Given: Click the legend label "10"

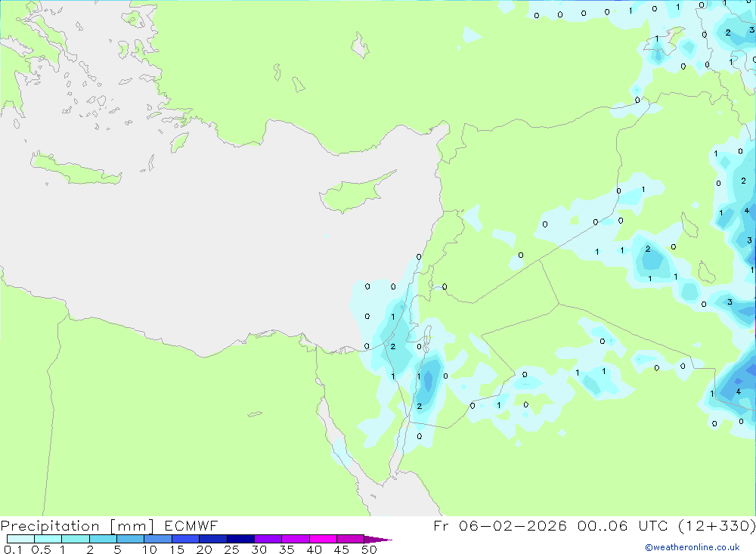Looking at the screenshot, I should 150,549.
